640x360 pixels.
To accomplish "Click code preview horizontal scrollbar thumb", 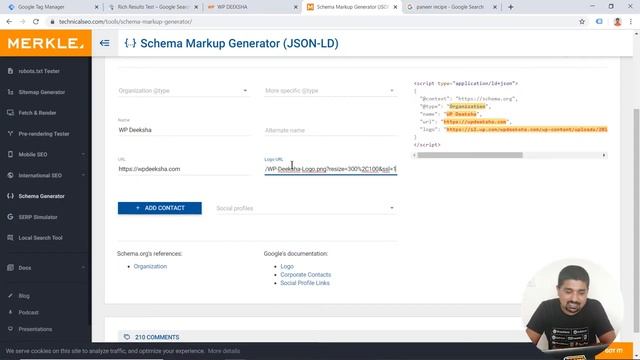I will click(x=470, y=155).
